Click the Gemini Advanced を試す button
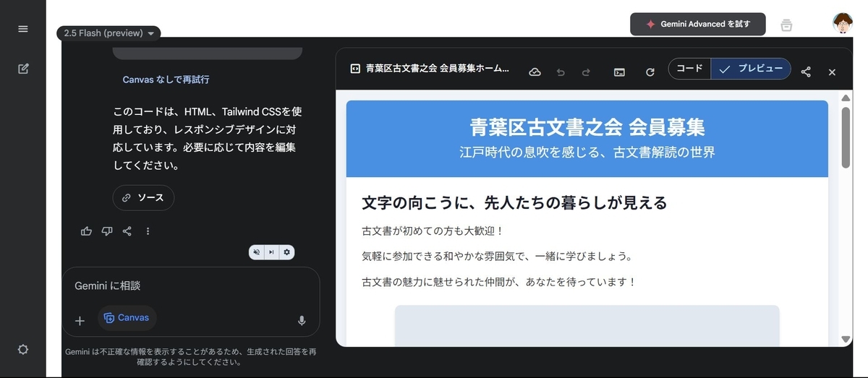 697,24
